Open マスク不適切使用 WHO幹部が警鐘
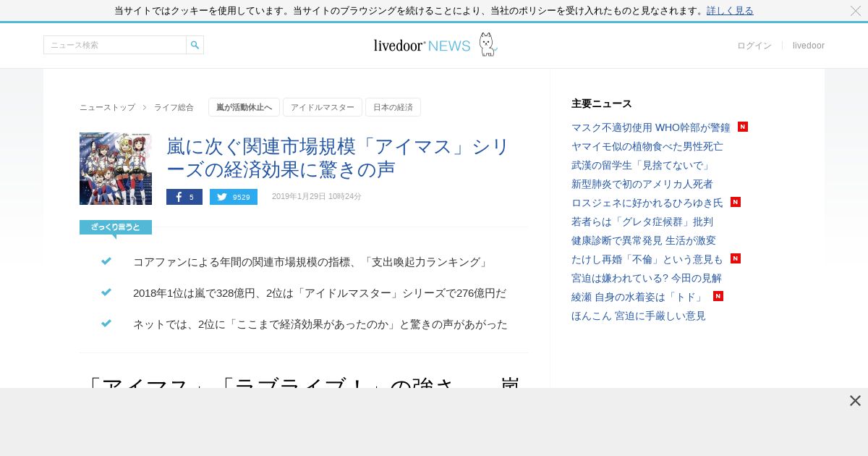This screenshot has height=456, width=868. click(651, 127)
